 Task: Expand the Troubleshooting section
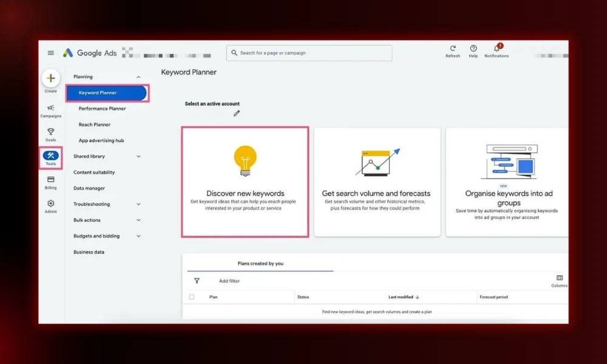pyautogui.click(x=138, y=204)
